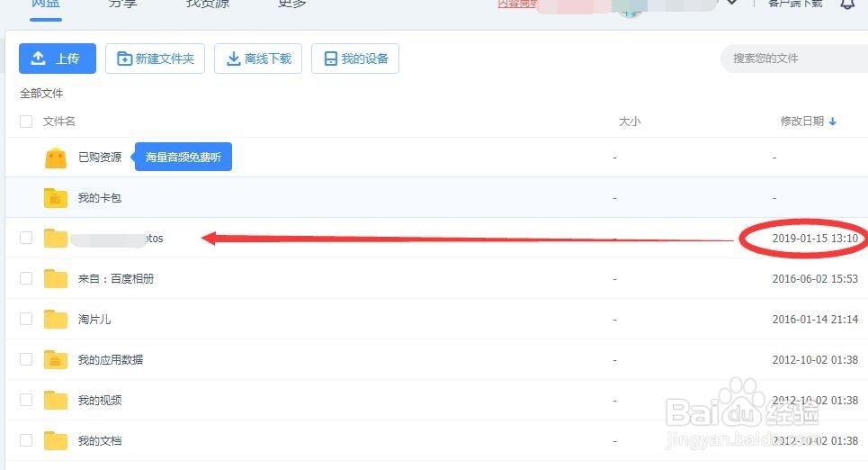Open the 我的卡包 folder icon
Image resolution: width=868 pixels, height=470 pixels.
56,198
